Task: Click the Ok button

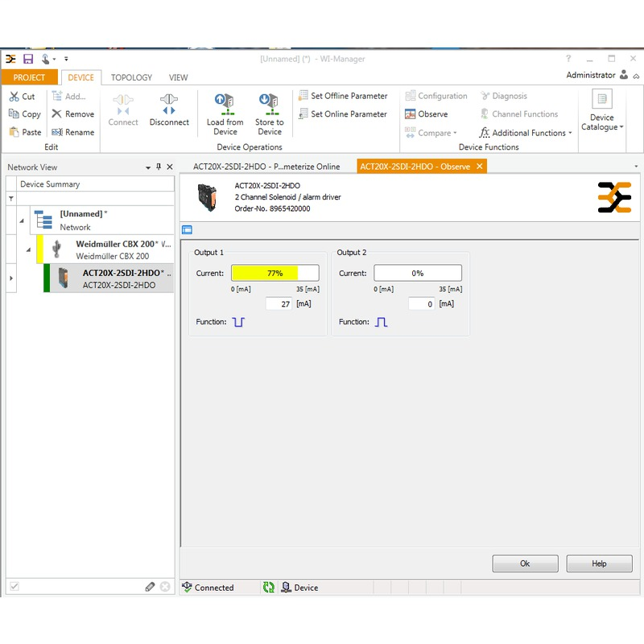Action: tap(526, 563)
